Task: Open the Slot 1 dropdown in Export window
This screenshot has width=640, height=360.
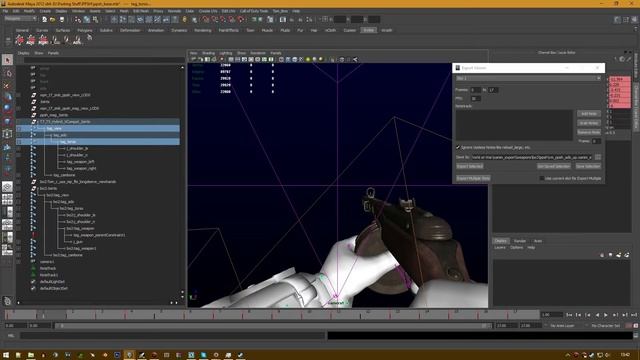Action: click(x=528, y=78)
